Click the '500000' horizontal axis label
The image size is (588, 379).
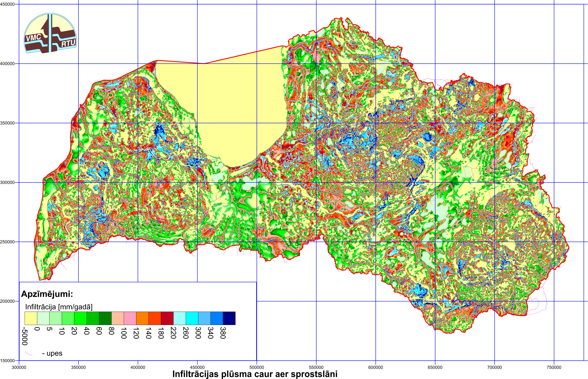pos(257,367)
